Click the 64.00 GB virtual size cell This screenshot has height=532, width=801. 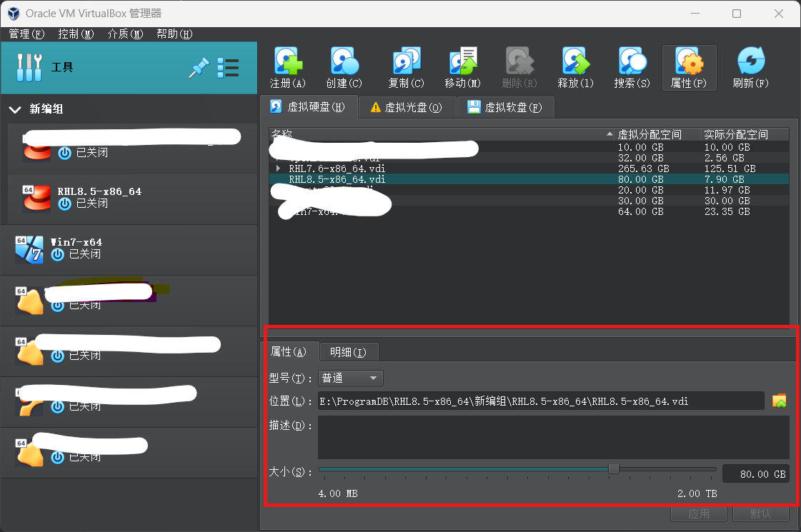point(641,211)
